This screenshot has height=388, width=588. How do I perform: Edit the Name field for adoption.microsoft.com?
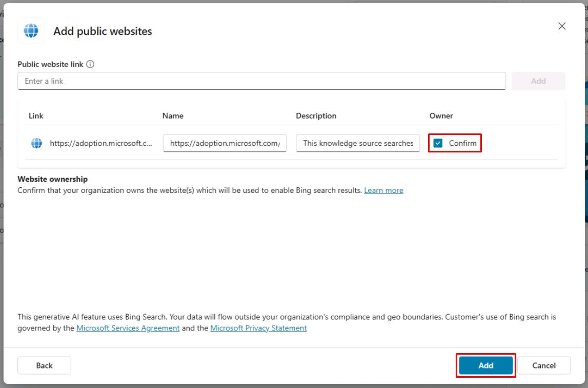224,143
